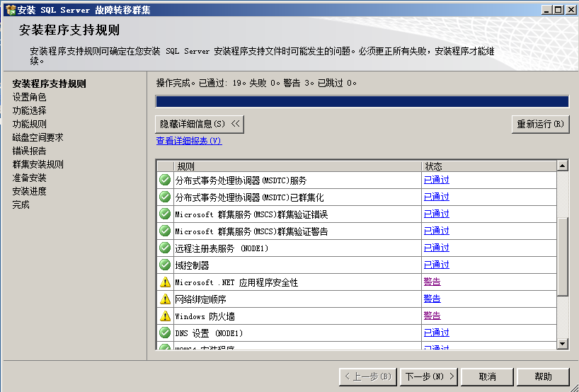Select 准备安装 step in sidebar
The height and width of the screenshot is (392, 579).
tap(29, 178)
